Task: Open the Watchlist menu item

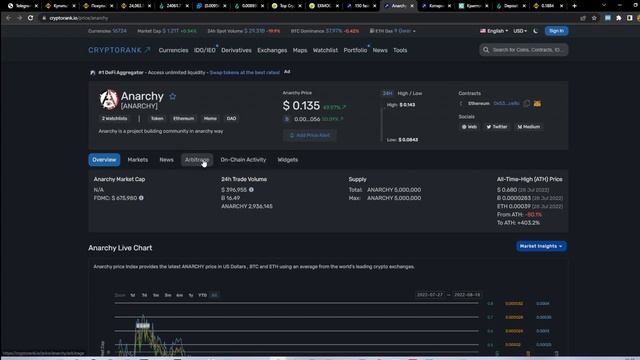Action: pyautogui.click(x=325, y=50)
